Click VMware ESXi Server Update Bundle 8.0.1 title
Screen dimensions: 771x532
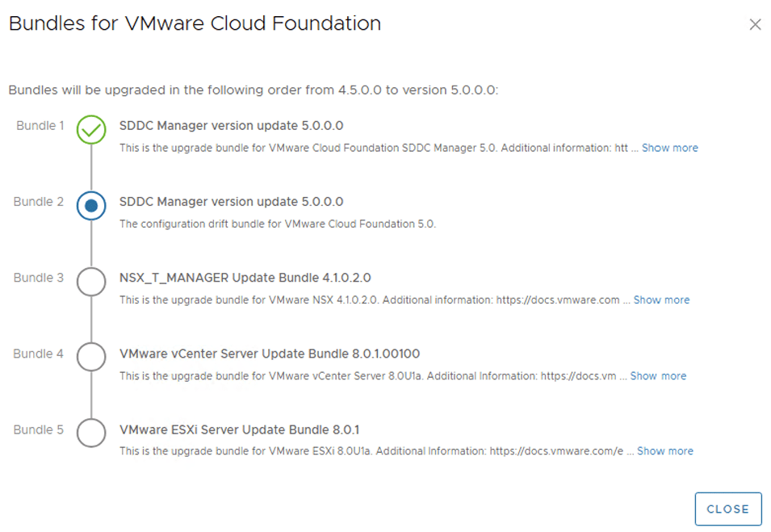pyautogui.click(x=237, y=429)
